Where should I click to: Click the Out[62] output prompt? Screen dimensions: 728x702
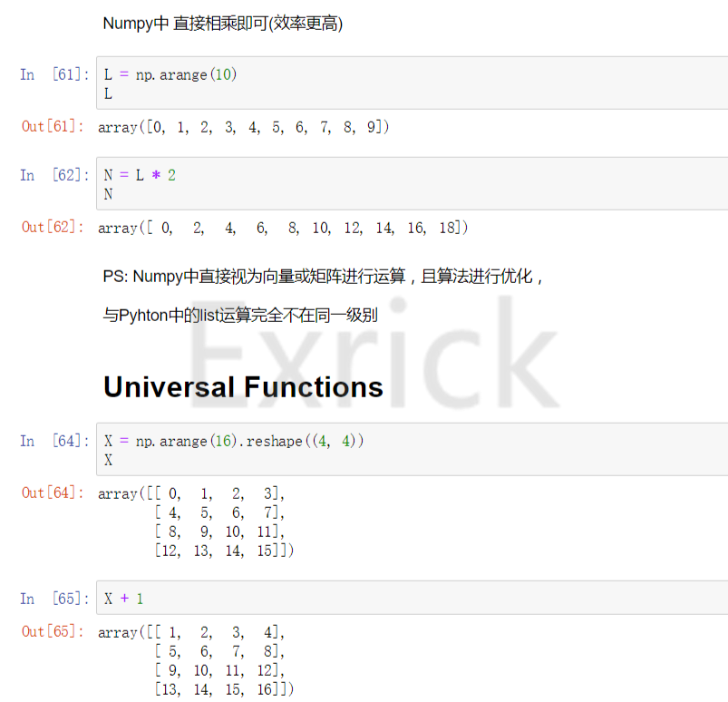point(53,227)
